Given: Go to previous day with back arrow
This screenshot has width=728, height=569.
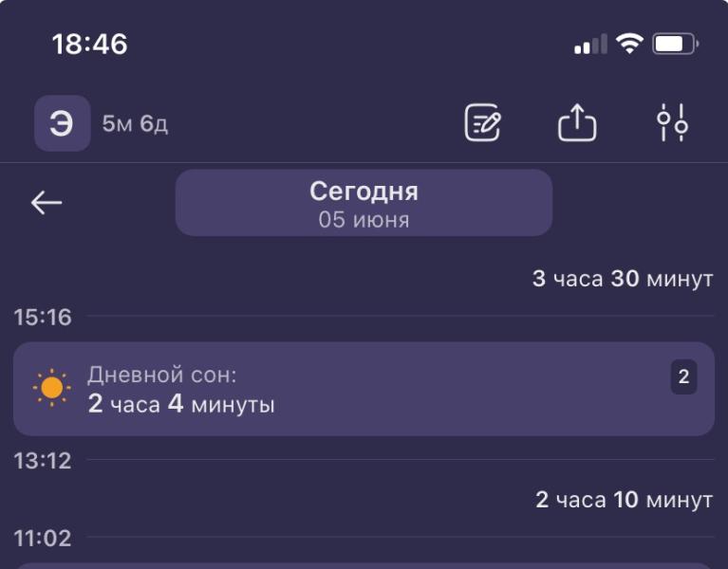Looking at the screenshot, I should (47, 203).
